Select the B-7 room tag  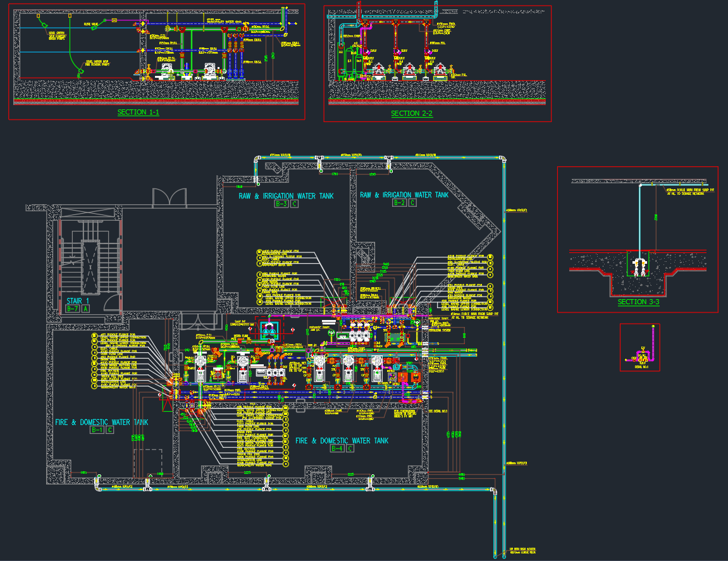(73, 309)
